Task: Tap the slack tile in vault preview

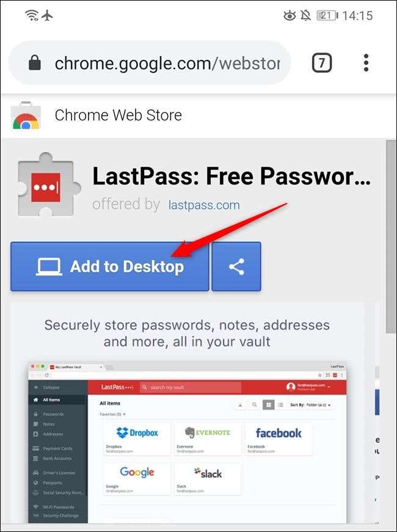Action: coord(208,478)
